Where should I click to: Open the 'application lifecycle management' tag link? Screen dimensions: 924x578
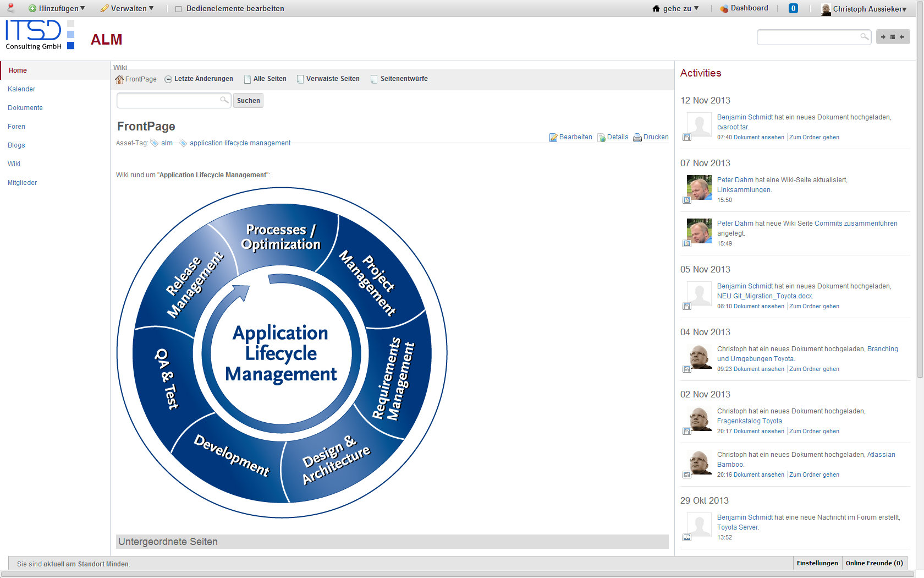(x=240, y=143)
